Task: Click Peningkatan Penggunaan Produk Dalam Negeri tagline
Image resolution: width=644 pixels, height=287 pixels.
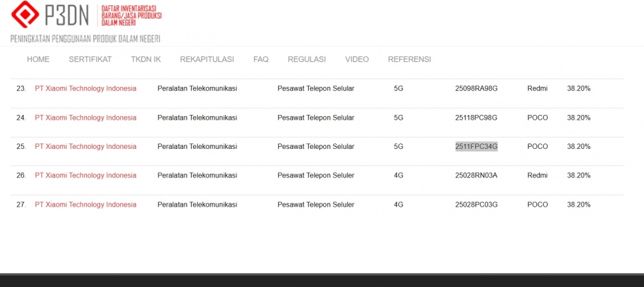Action: point(86,39)
